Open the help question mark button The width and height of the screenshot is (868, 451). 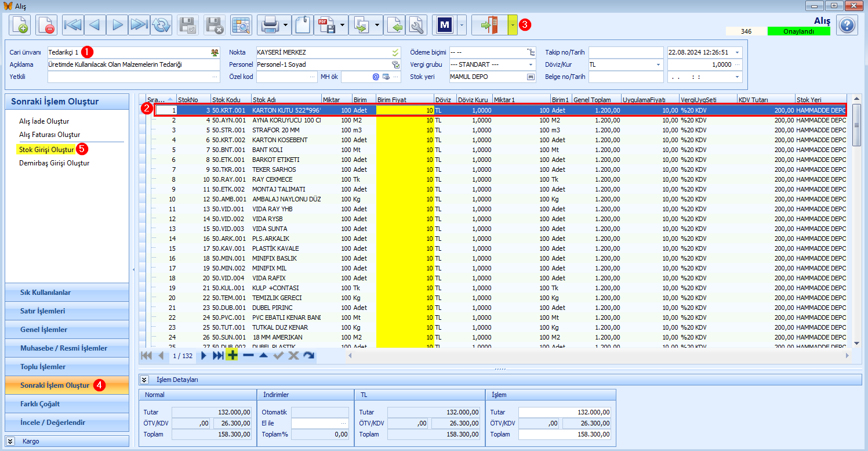coord(847,25)
